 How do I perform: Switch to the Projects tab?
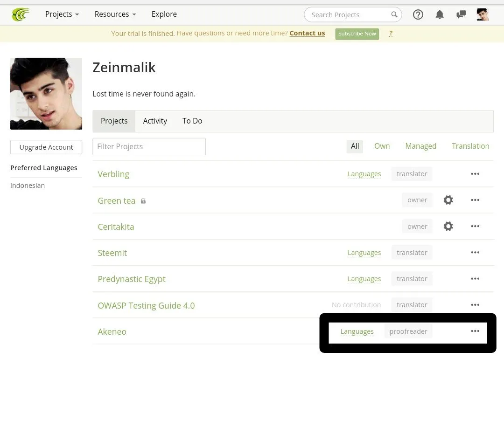pyautogui.click(x=114, y=121)
